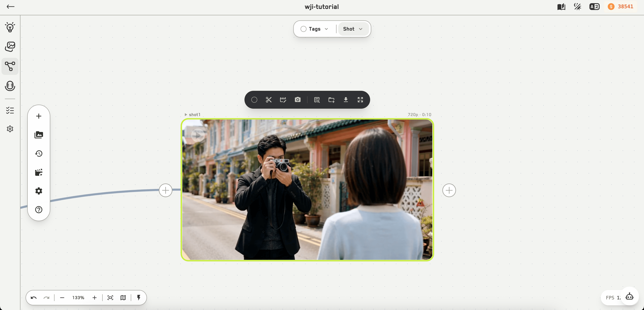Download the shot video
Viewport: 644px width, 310px height.
pos(346,100)
